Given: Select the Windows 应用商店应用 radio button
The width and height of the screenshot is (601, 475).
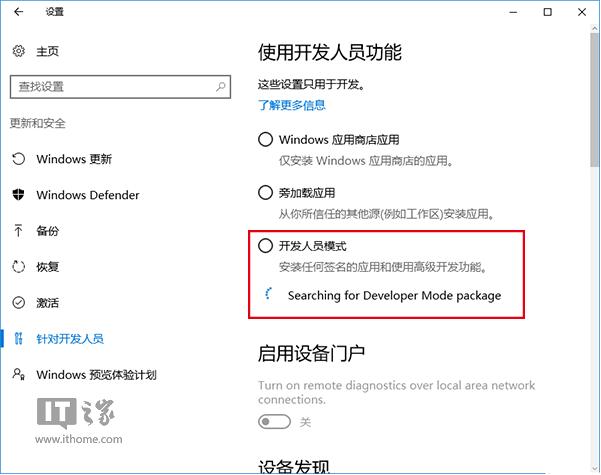Looking at the screenshot, I should (x=265, y=140).
